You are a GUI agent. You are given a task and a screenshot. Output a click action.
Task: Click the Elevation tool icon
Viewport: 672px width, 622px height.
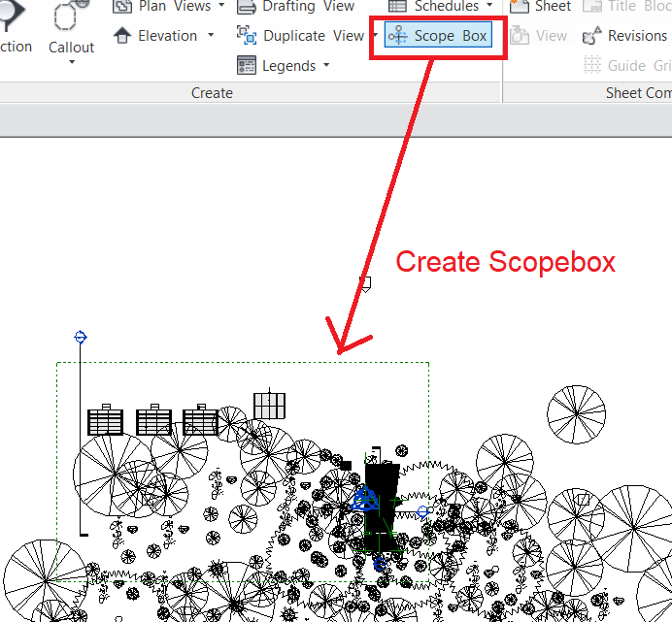(x=122, y=36)
